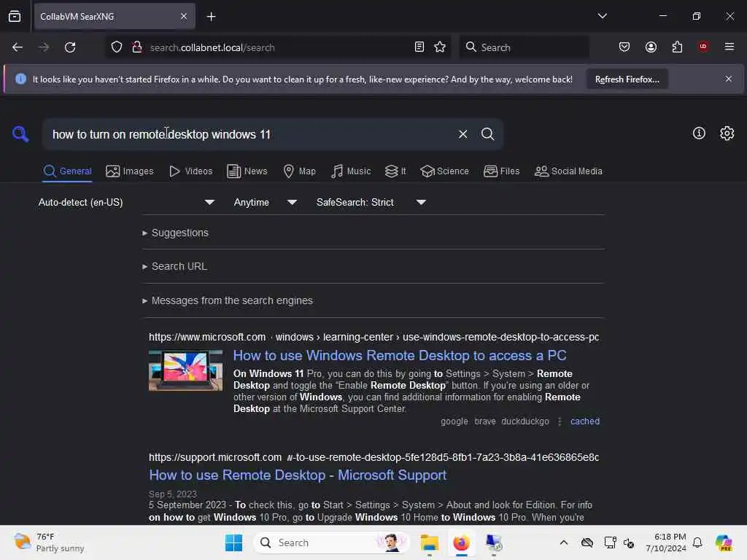The height and width of the screenshot is (560, 747).
Task: Show site security lock information
Action: tap(136, 47)
